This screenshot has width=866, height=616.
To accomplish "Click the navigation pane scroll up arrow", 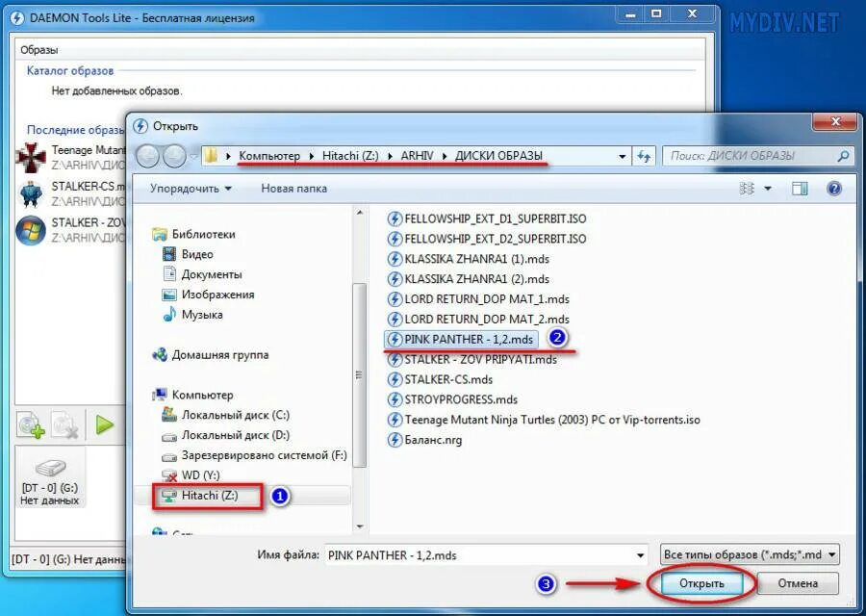I will click(x=360, y=213).
